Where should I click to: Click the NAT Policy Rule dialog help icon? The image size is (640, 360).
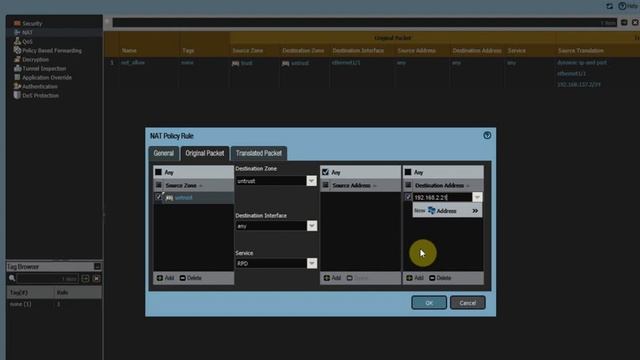[487, 136]
